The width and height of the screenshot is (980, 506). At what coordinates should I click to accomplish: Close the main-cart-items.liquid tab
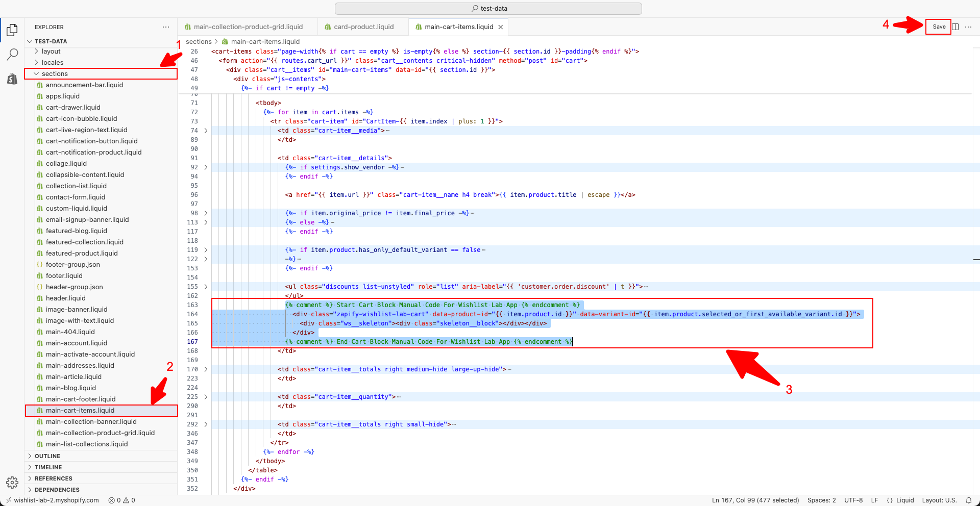501,27
